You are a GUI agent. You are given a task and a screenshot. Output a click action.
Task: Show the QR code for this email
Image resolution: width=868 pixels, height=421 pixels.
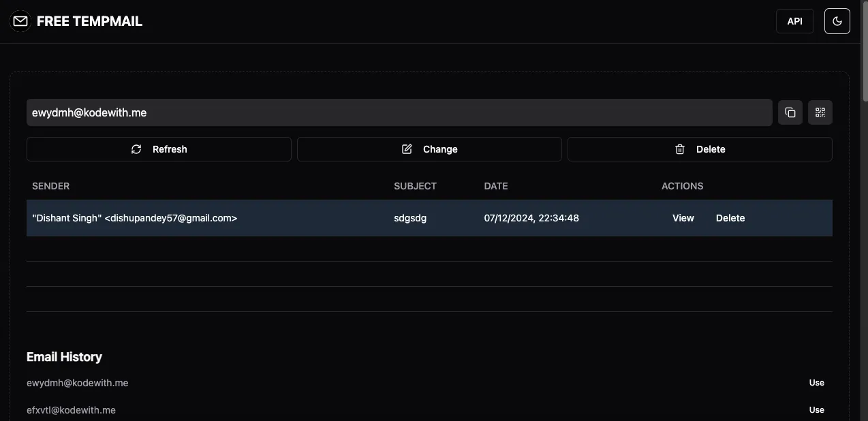click(820, 112)
